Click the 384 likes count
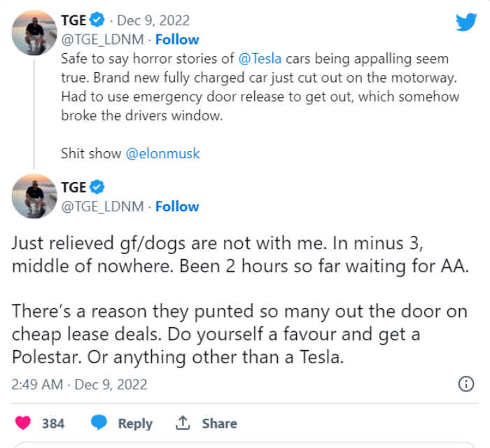Image resolution: width=490 pixels, height=448 pixels. point(53,423)
